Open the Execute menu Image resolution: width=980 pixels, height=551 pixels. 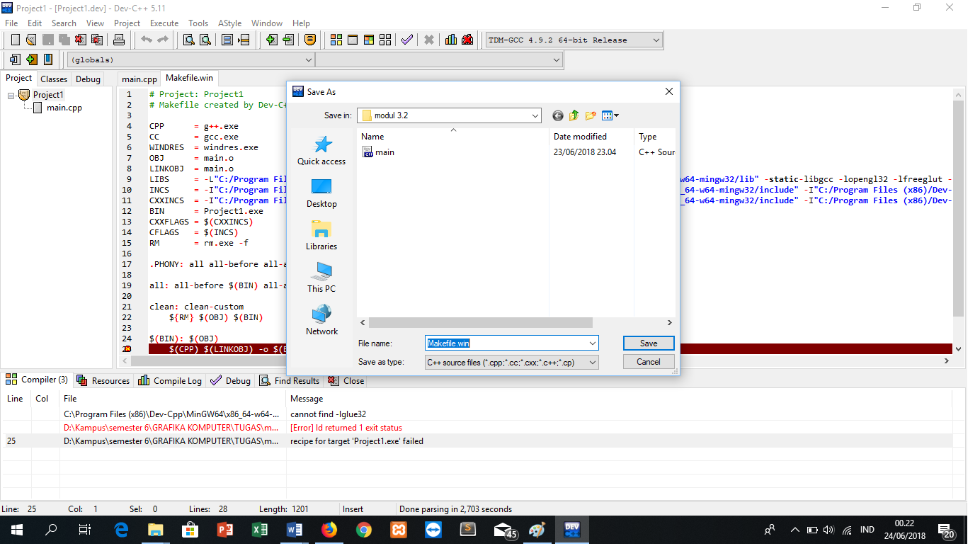[164, 23]
